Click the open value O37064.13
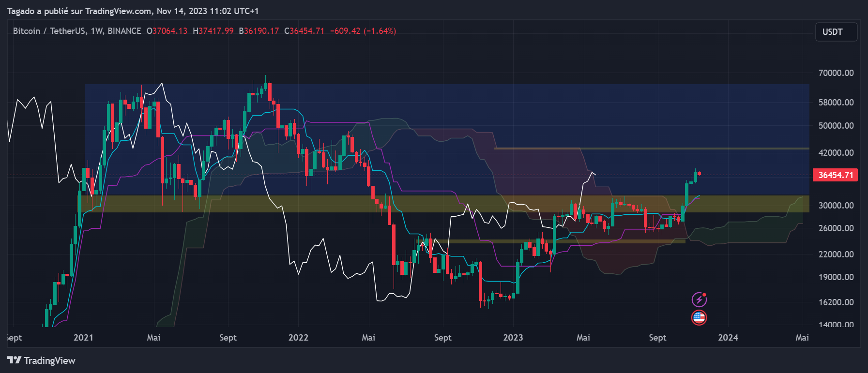 (x=167, y=31)
